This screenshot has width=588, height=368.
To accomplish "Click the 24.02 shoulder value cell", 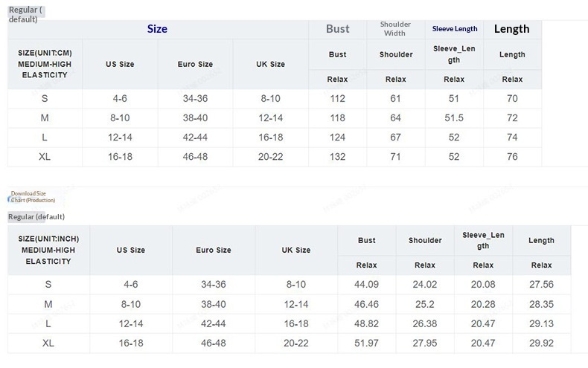I will pos(424,285).
